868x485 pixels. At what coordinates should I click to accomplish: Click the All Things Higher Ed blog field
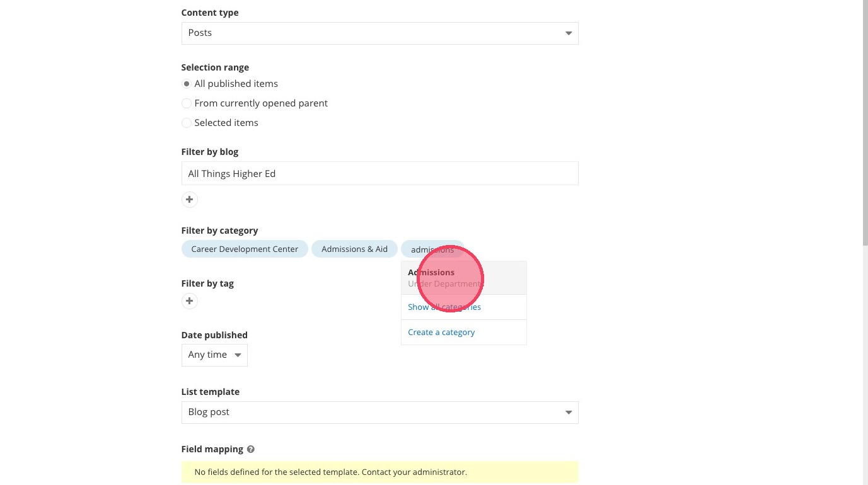point(379,174)
